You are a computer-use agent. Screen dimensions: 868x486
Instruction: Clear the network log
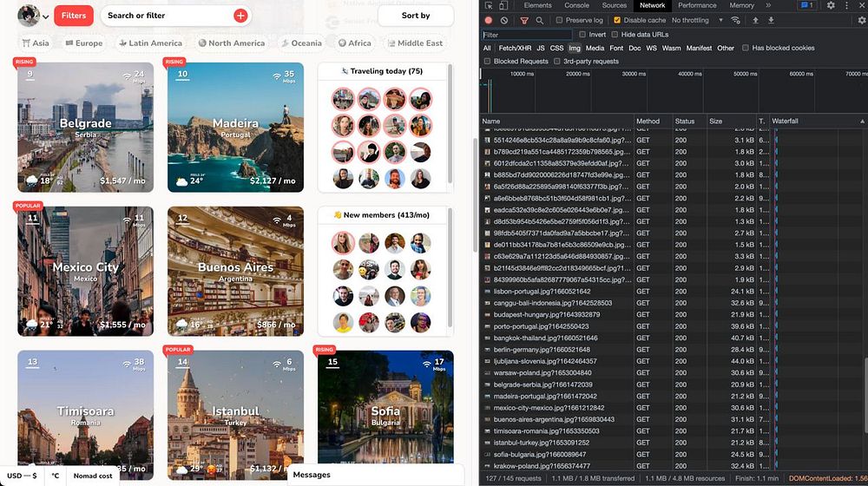click(504, 20)
